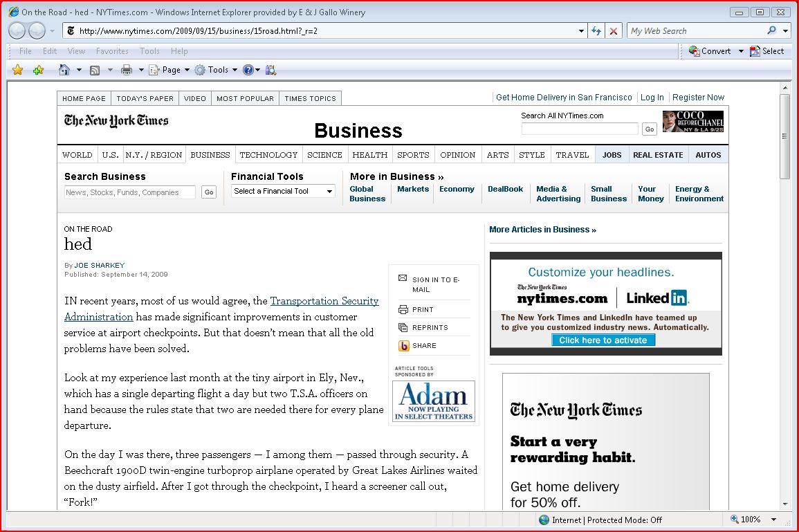Click the Search Business input field
This screenshot has width=799, height=532.
click(x=130, y=192)
